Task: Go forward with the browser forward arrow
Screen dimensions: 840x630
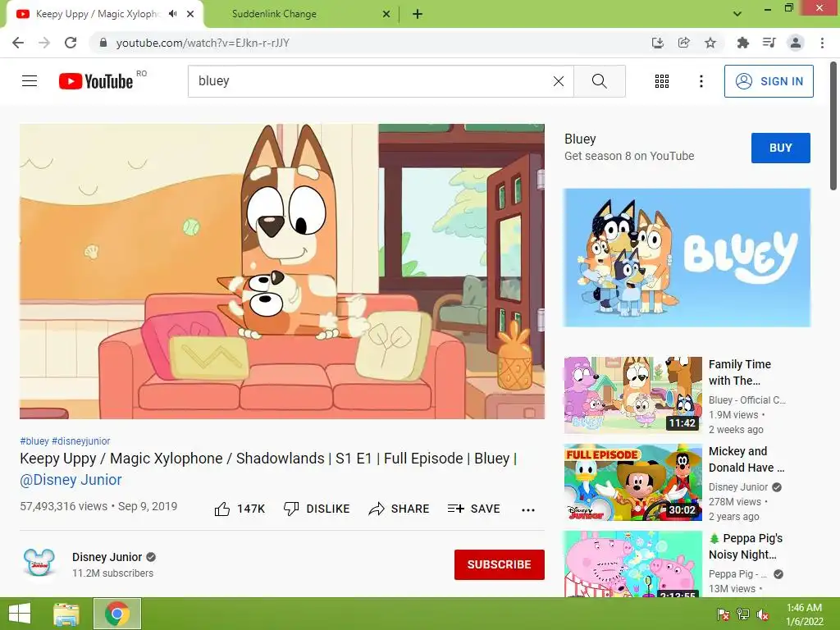Action: [44, 43]
